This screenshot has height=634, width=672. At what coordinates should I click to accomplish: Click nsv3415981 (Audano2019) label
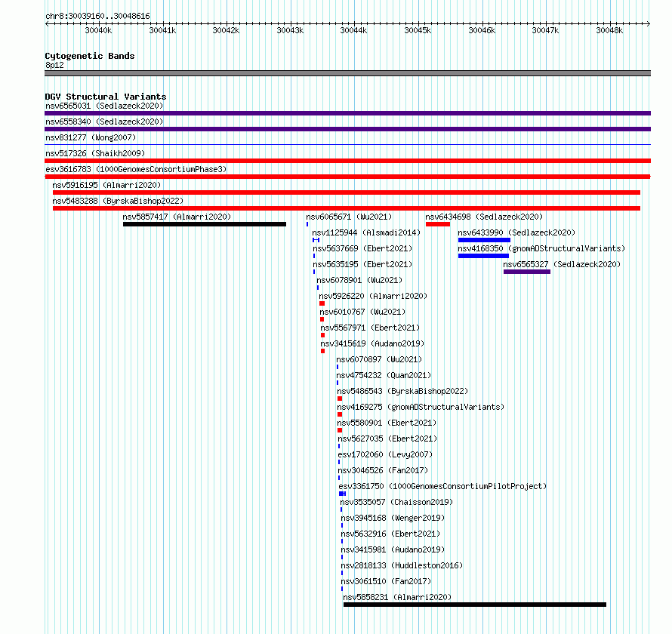coord(393,549)
